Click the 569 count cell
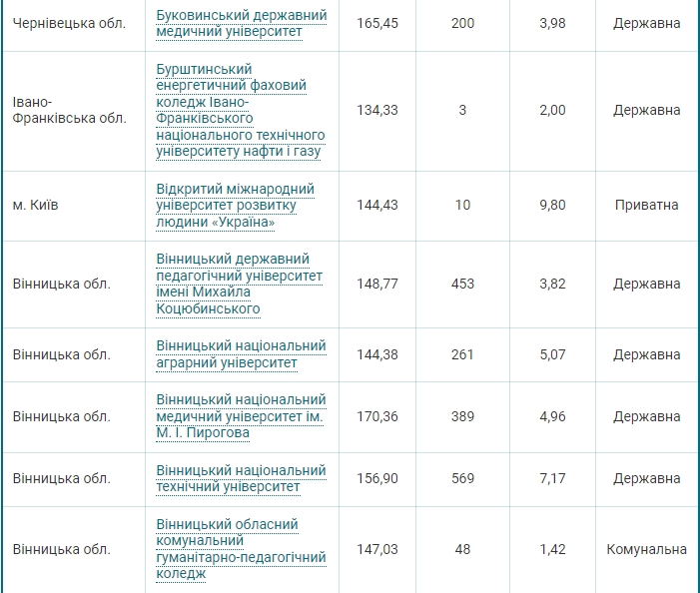Viewport: 700px width, 593px height. [462, 478]
